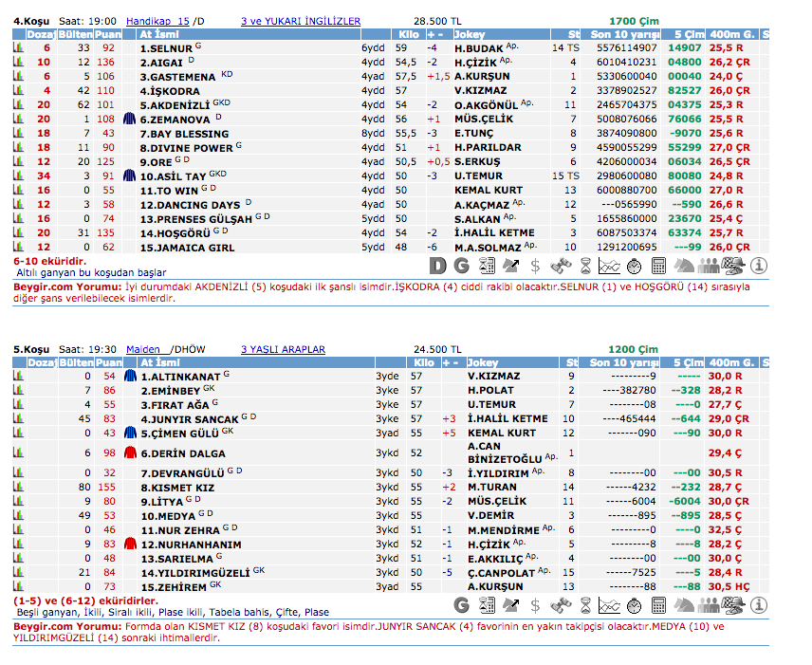Click the dollar sign icon under race 4
Image resolution: width=812 pixels, height=665 pixels.
(536, 265)
